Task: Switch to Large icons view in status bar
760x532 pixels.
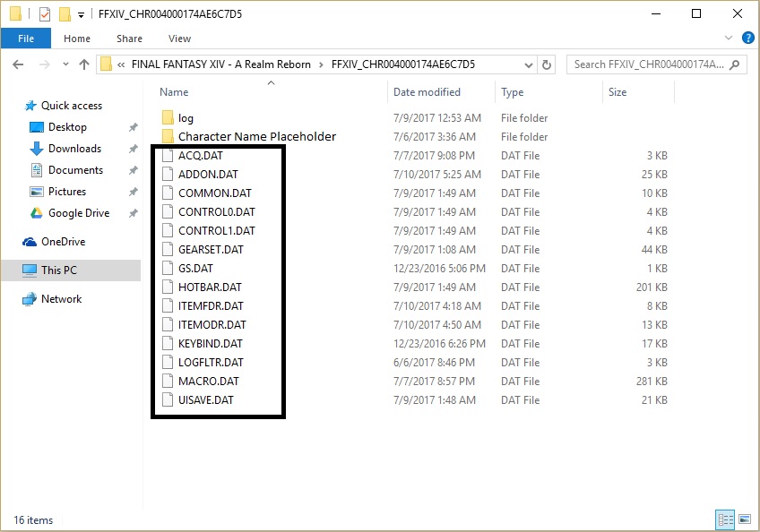Action: [745, 519]
